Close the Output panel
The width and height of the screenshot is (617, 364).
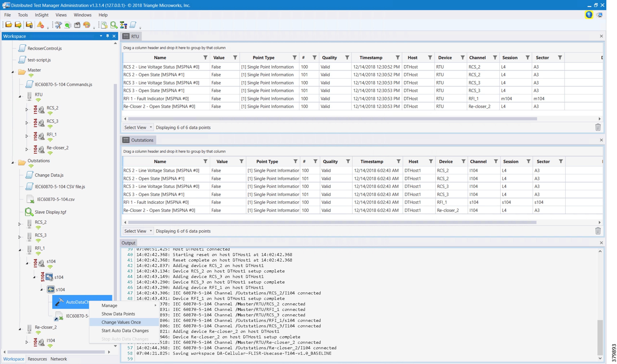[601, 243]
